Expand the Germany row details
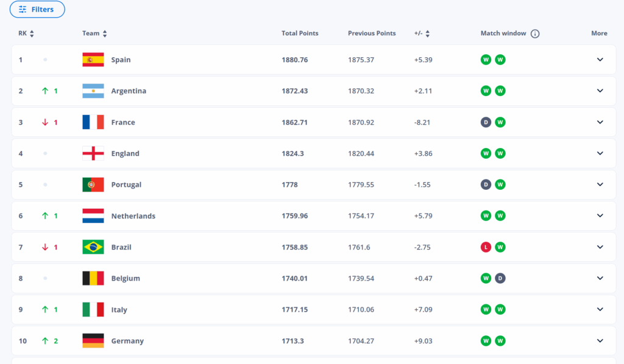Viewport: 624px width, 364px height. pyautogui.click(x=600, y=341)
